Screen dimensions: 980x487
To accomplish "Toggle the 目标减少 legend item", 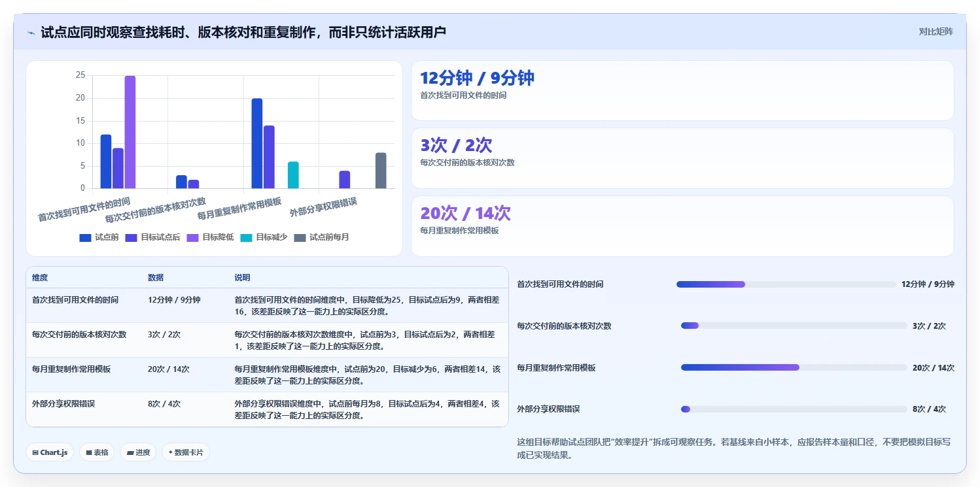I will tap(264, 237).
